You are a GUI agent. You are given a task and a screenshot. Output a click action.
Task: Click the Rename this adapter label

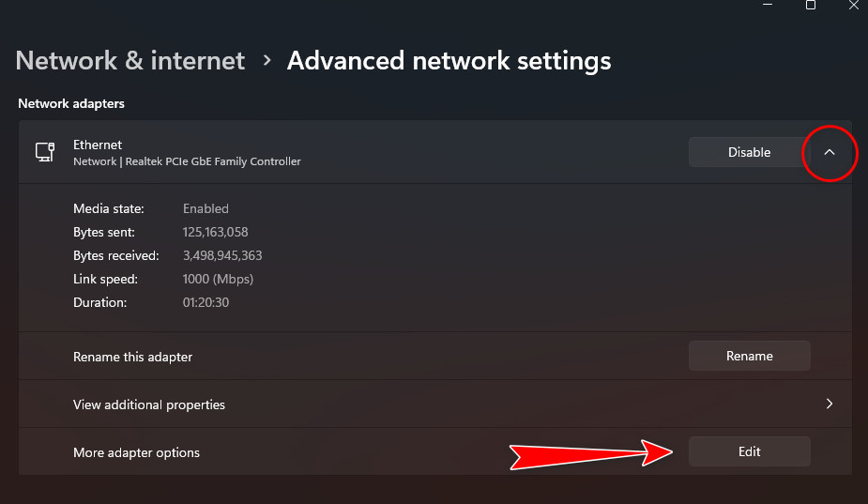tap(132, 357)
